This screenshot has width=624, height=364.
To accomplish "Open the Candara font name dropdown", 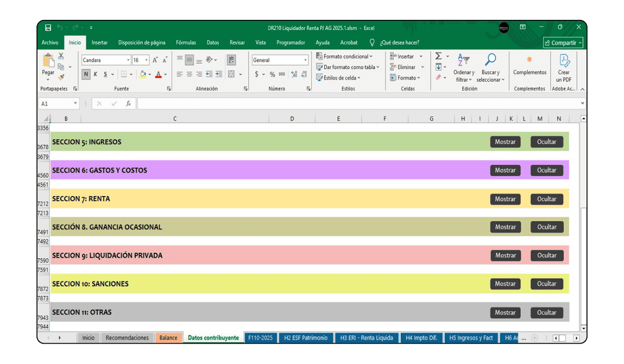I will tap(128, 60).
